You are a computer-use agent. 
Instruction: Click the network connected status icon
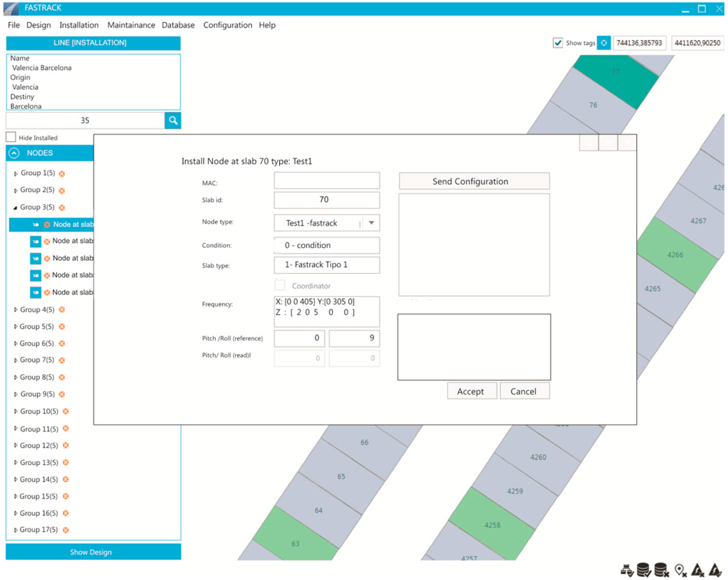(x=627, y=570)
